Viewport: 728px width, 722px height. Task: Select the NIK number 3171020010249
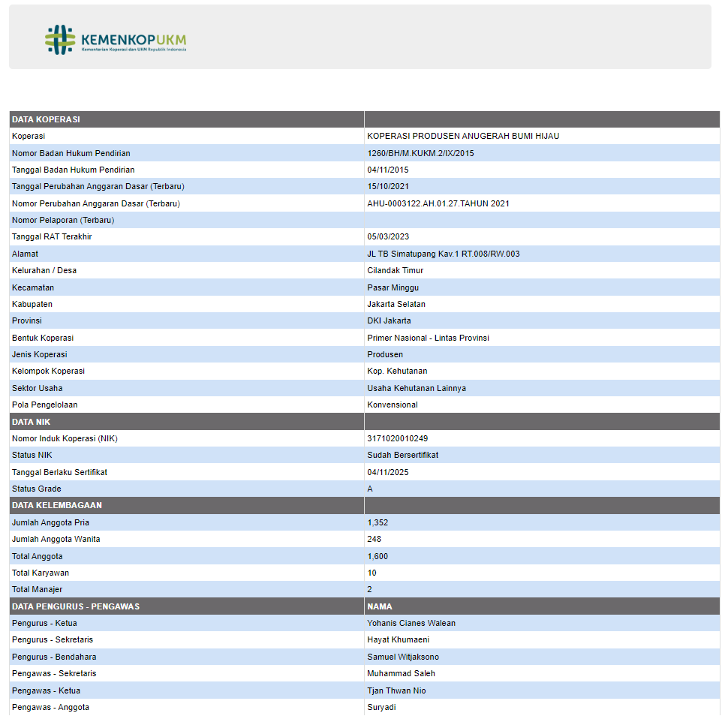[x=397, y=438]
